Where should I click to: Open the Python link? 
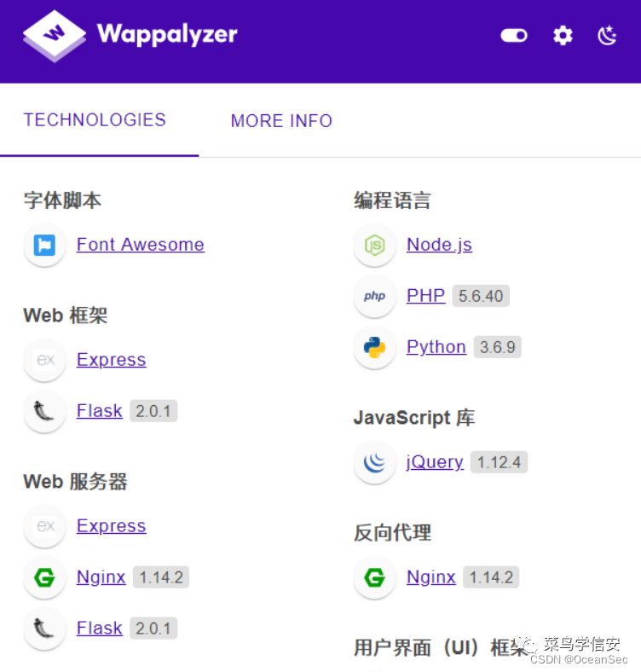click(436, 347)
